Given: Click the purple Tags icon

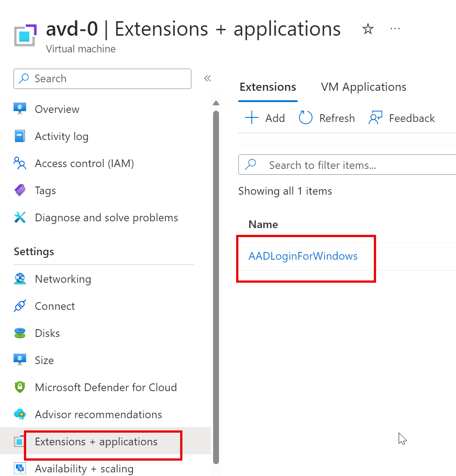Looking at the screenshot, I should click(20, 190).
